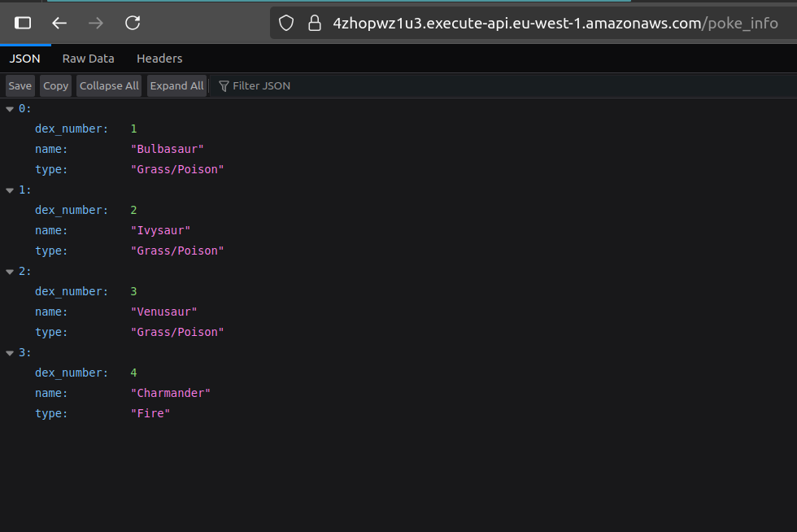This screenshot has height=532, width=797.
Task: Click the dex_number value 1
Action: (133, 129)
